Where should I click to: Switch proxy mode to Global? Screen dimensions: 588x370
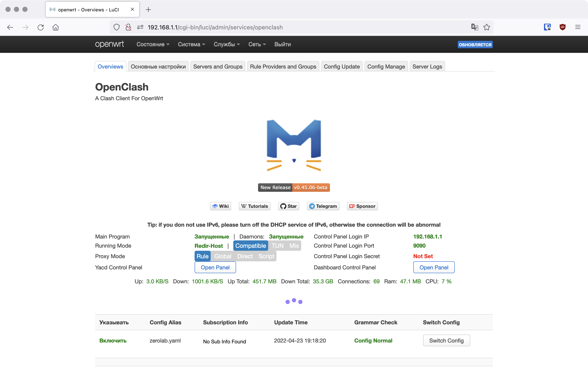(x=223, y=256)
